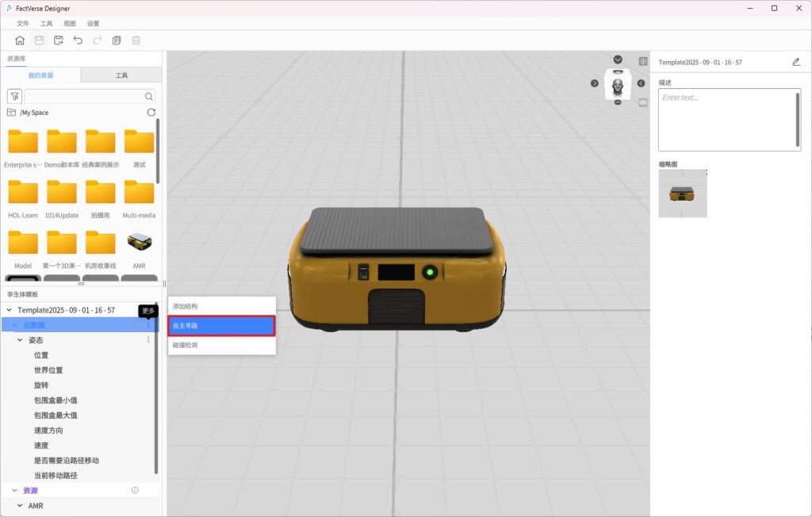Open the 视图 menu
The image size is (812, 517).
click(70, 23)
